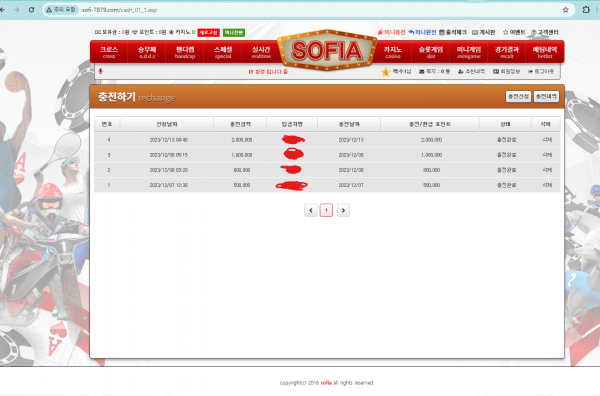
Task: Open the 머니환전 money exchange link
Action: [x=422, y=32]
